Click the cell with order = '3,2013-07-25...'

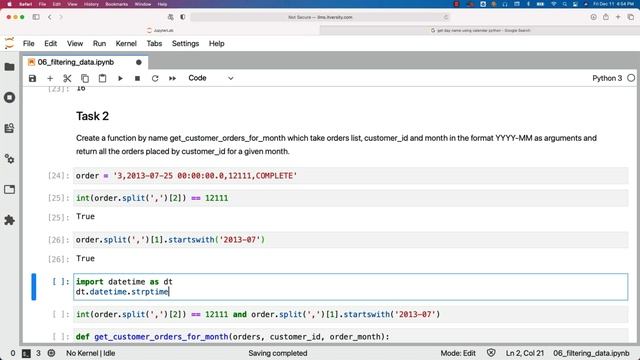click(351, 176)
